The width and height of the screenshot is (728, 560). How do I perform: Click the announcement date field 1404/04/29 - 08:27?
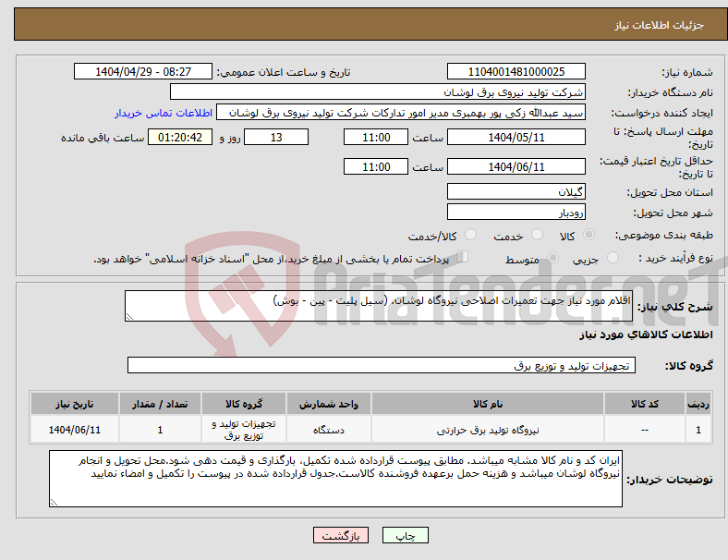coord(143,71)
